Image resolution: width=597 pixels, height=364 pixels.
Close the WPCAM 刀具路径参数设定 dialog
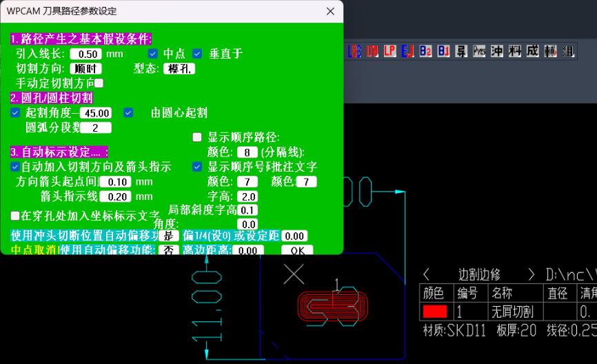pos(330,12)
